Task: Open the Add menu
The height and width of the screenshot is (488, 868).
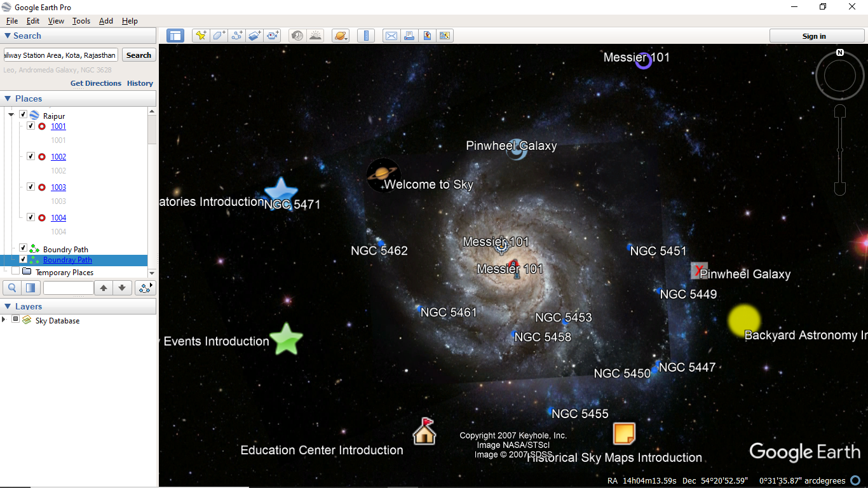Action: click(105, 21)
